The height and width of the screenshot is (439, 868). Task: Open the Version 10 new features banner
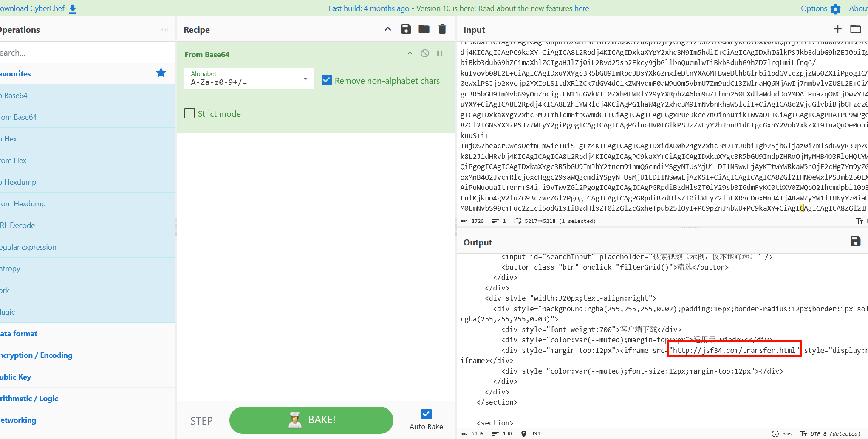[x=459, y=8]
